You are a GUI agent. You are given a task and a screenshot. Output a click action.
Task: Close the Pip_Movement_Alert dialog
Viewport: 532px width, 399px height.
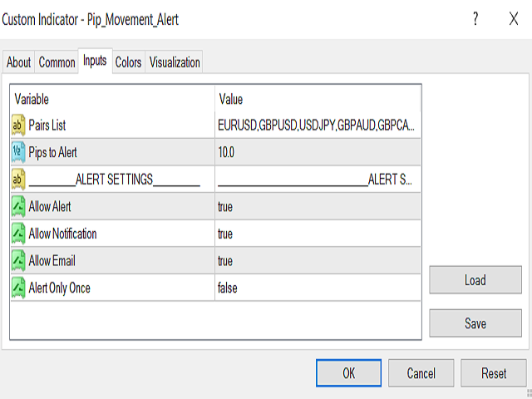tap(514, 18)
